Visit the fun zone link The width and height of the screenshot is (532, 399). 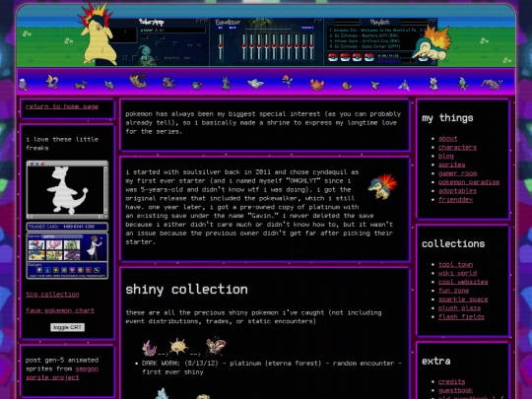point(453,291)
